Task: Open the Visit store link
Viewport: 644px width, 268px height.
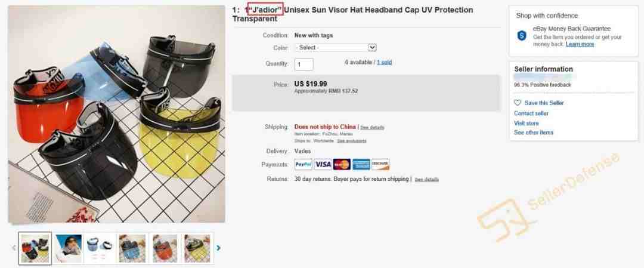Action: point(526,124)
